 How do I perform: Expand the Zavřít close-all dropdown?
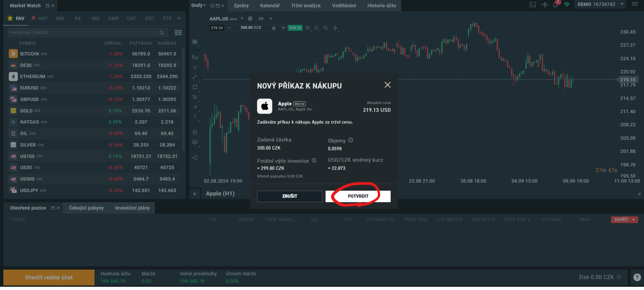(x=634, y=220)
